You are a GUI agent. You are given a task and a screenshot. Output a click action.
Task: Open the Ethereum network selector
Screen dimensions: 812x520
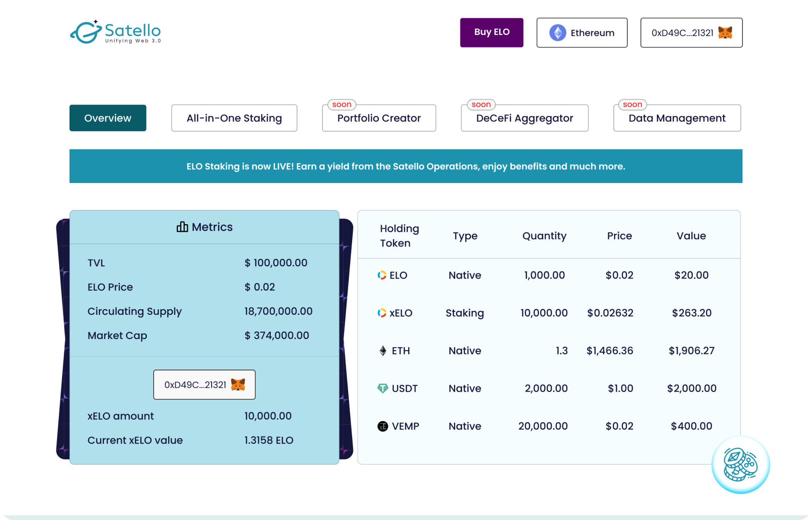[582, 33]
